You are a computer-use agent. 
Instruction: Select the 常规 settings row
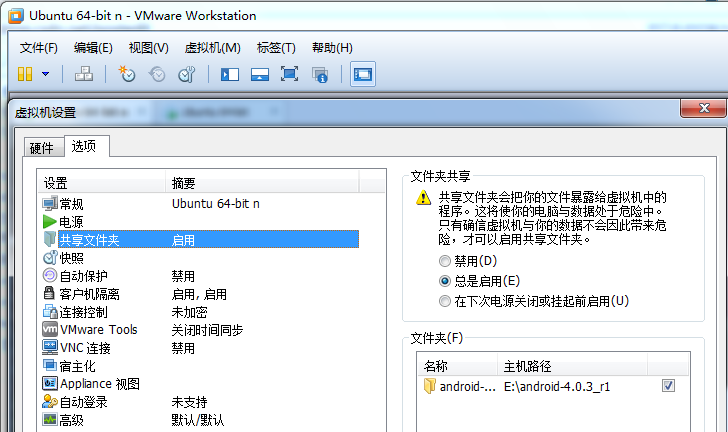(x=200, y=204)
